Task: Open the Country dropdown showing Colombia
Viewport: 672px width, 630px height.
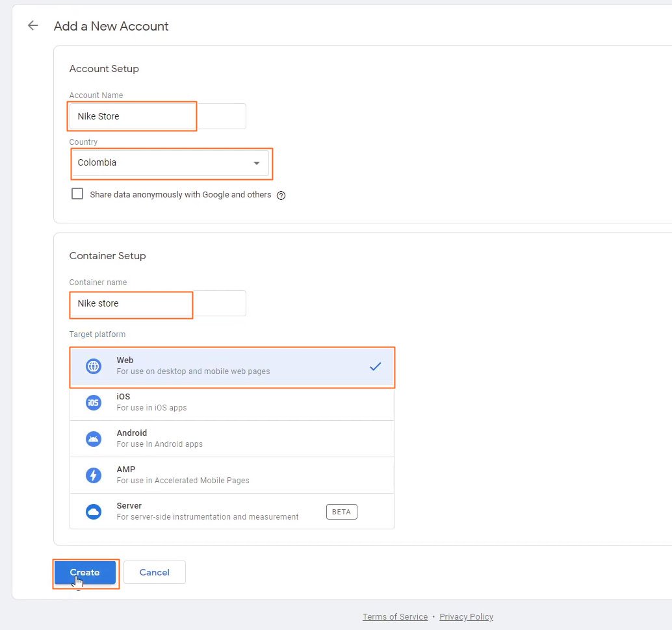Action: pos(170,163)
